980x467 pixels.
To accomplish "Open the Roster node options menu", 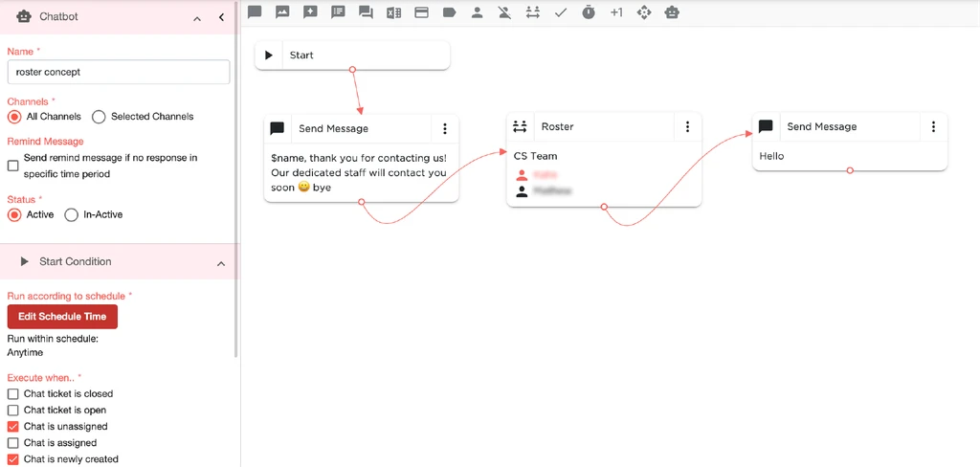I will [x=687, y=127].
